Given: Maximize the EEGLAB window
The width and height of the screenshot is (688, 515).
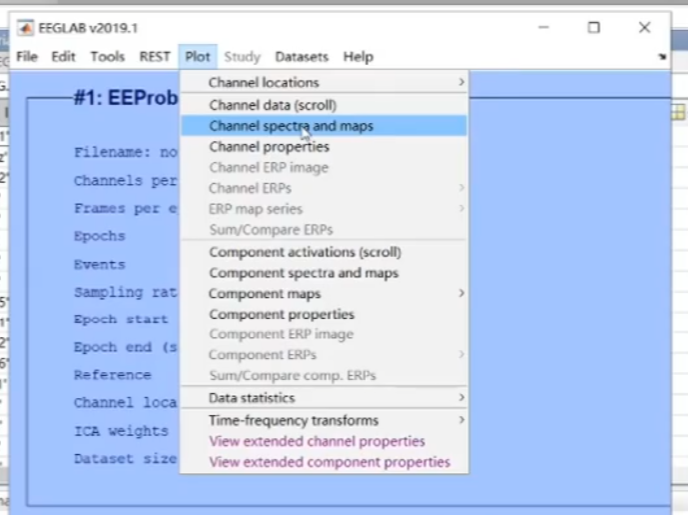Looking at the screenshot, I should click(593, 28).
